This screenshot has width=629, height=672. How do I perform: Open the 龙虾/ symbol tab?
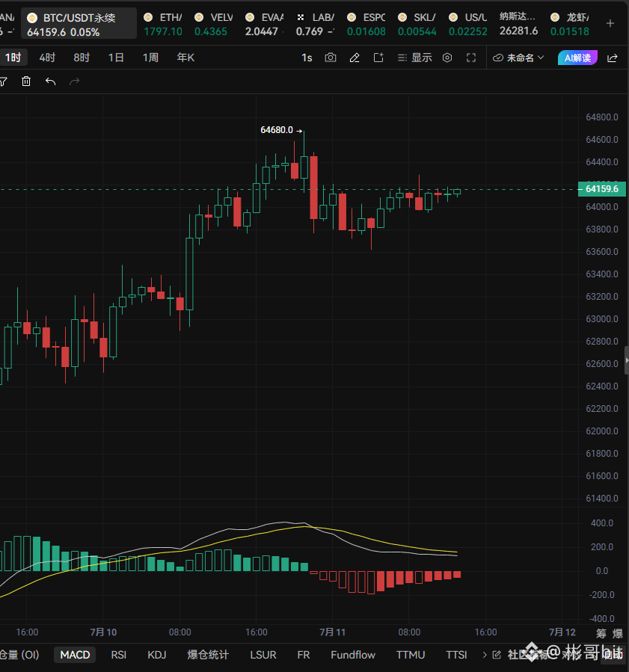coord(569,24)
